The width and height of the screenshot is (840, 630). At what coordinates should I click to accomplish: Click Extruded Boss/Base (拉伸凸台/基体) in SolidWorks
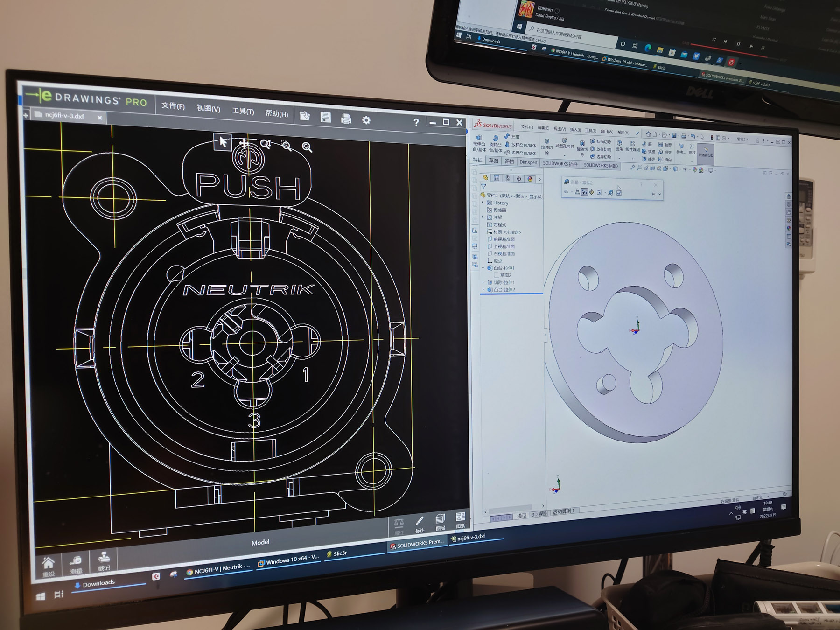[479, 144]
